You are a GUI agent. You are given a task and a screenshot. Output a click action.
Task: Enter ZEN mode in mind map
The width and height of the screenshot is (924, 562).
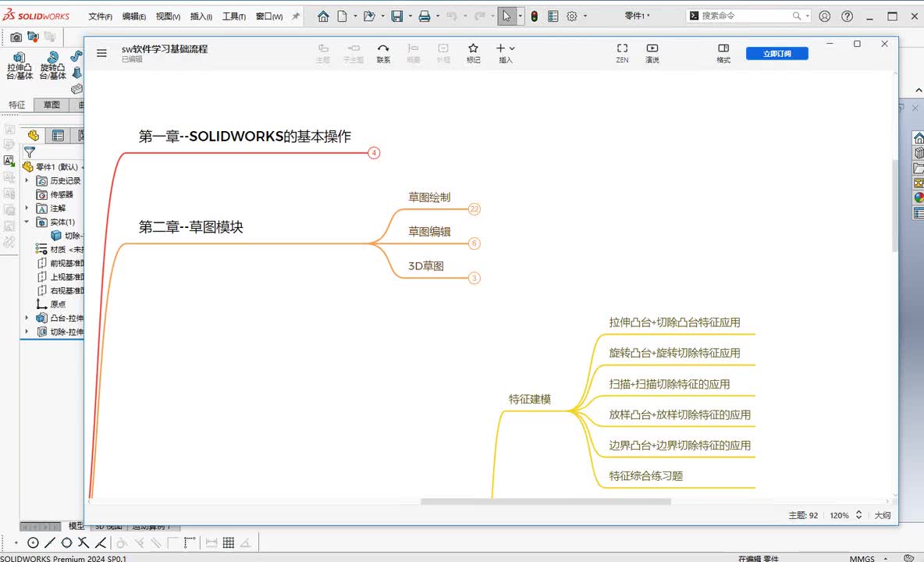[622, 53]
